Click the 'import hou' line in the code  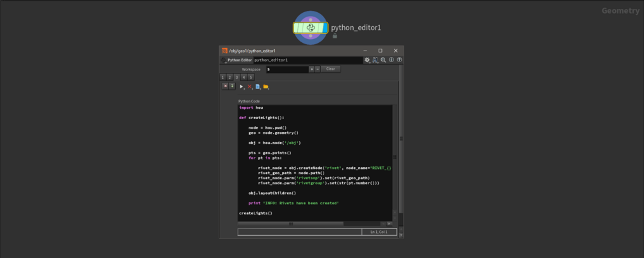pos(251,108)
